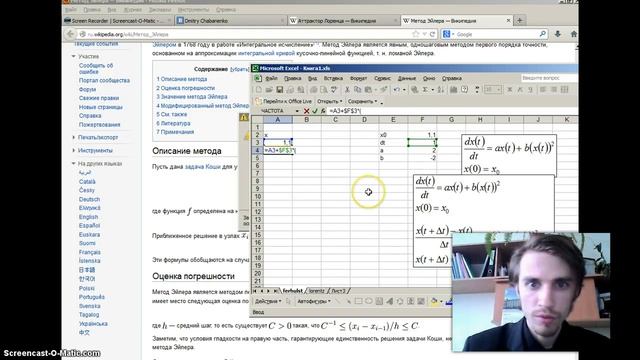
Task: Open the Undo history dropdown arrow
Action: (x=404, y=90)
